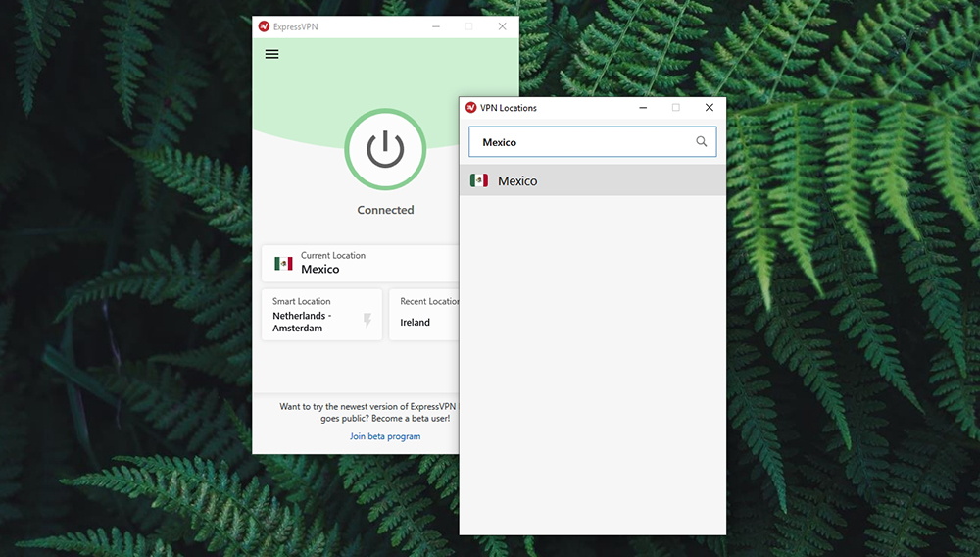Close the VPN Locations window

[710, 108]
